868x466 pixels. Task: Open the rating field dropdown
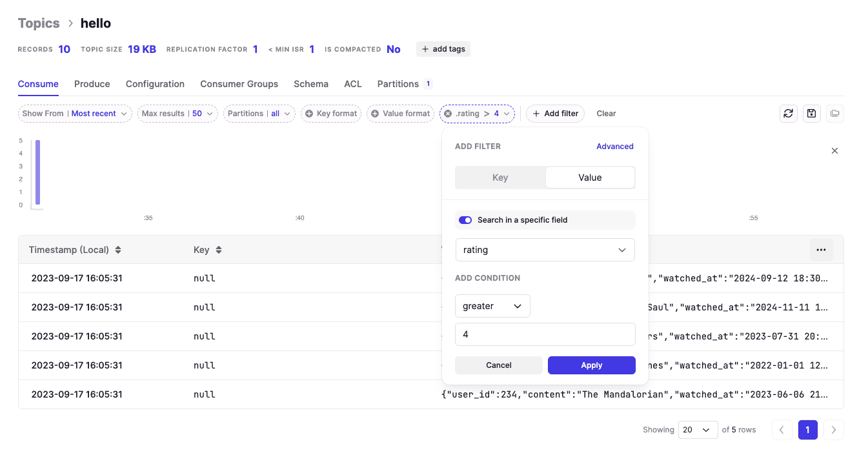pos(545,250)
